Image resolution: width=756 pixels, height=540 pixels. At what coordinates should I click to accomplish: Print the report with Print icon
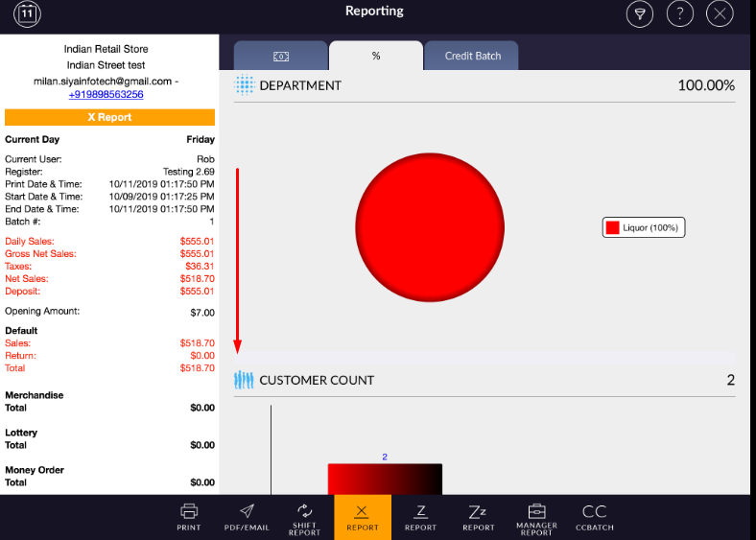[189, 517]
